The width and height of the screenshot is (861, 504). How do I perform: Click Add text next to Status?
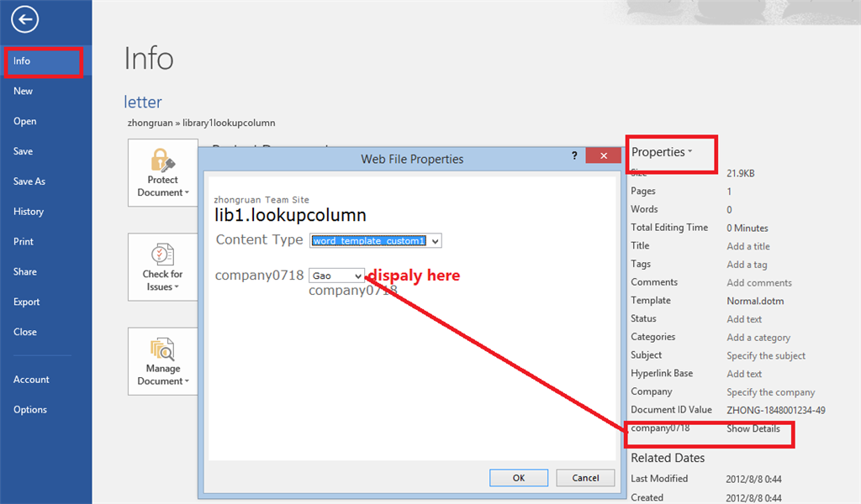pyautogui.click(x=744, y=319)
